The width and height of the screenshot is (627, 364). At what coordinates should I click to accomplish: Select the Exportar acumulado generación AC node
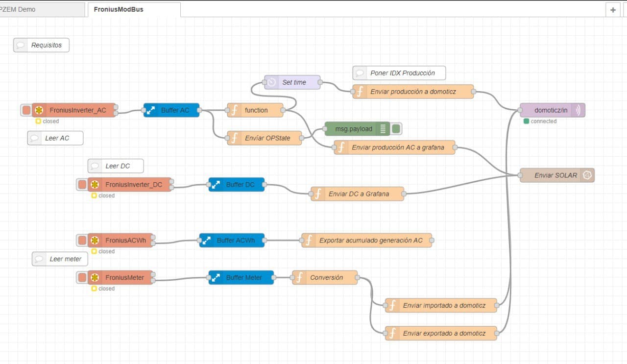tap(370, 241)
